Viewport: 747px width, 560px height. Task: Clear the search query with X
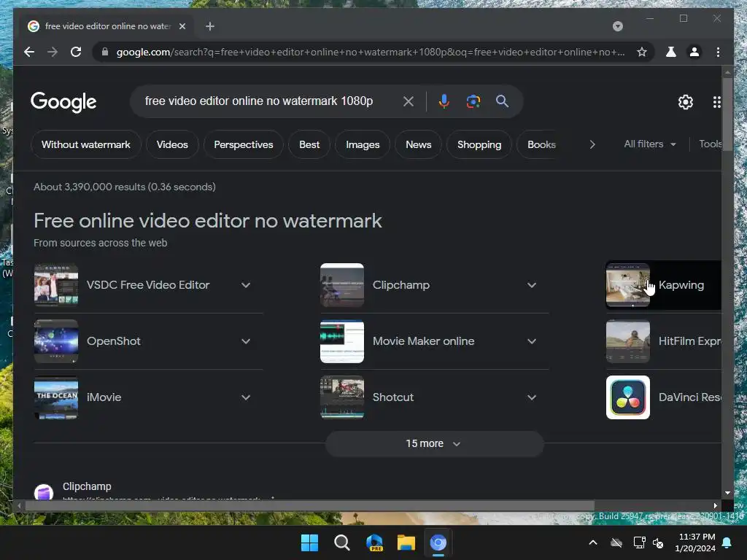[409, 101]
